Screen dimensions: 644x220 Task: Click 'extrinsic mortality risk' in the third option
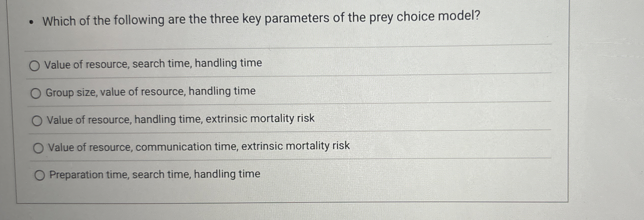click(260, 118)
